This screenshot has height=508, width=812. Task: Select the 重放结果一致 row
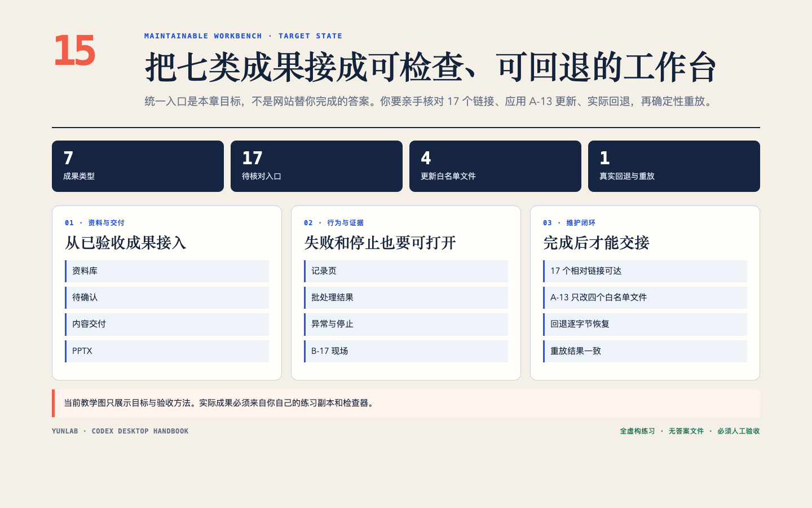click(645, 351)
